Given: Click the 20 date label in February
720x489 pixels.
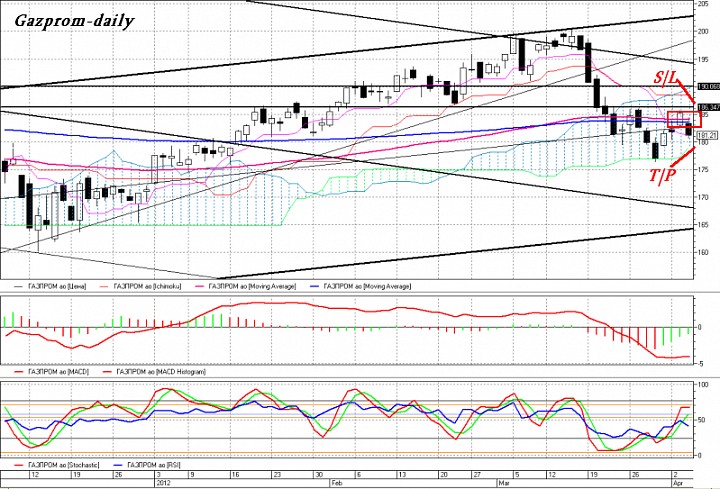Looking at the screenshot, I should click(x=444, y=475).
